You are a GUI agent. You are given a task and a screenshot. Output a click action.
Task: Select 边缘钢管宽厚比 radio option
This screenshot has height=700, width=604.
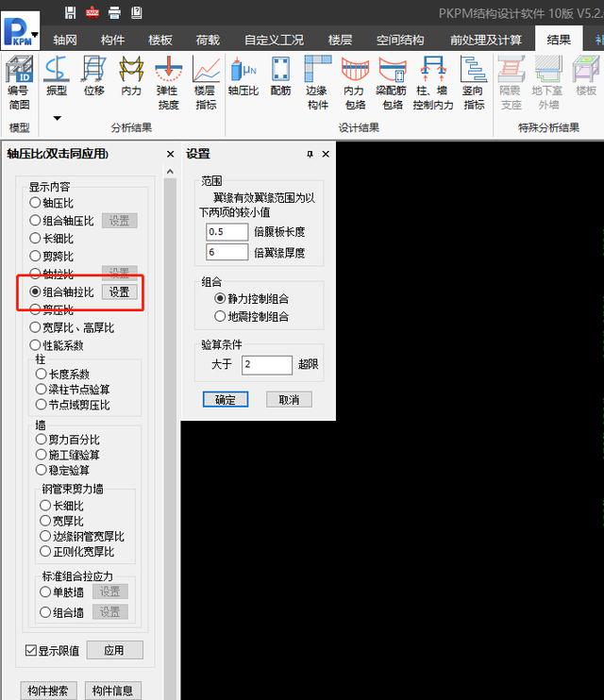click(82, 536)
